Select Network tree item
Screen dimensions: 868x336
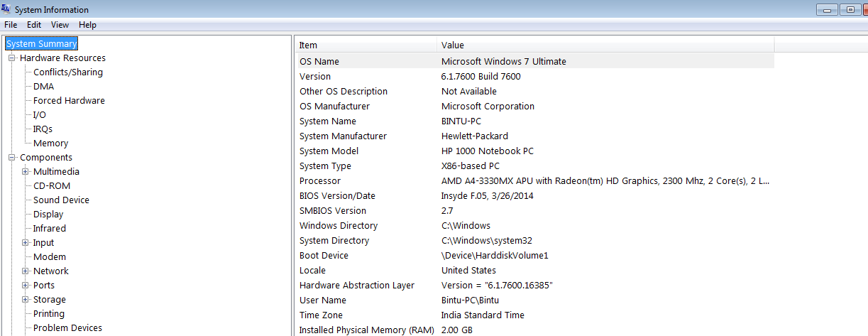[x=51, y=271]
